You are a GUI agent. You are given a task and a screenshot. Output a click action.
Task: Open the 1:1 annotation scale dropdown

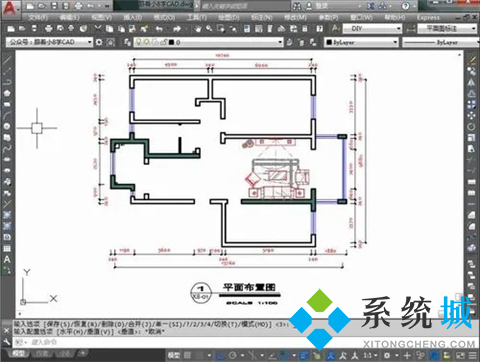tap(370, 355)
